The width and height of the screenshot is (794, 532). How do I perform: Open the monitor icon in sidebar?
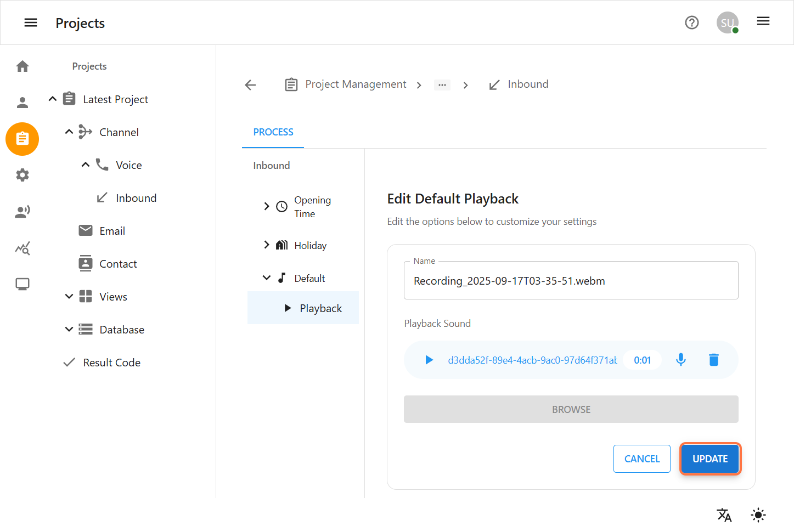coord(22,284)
